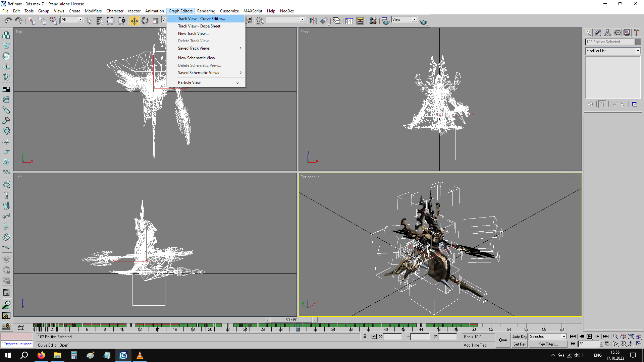Expand the Selected key filter dropdown

(564, 337)
